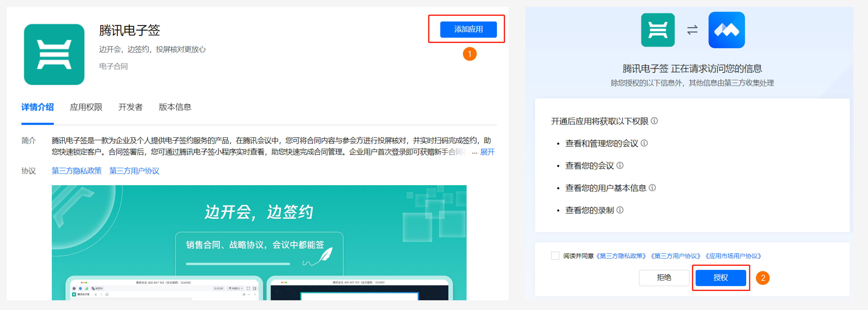Click info icon next to 开通后应用将获取以下权限
Viewport: 868px width, 310px height.
click(654, 121)
